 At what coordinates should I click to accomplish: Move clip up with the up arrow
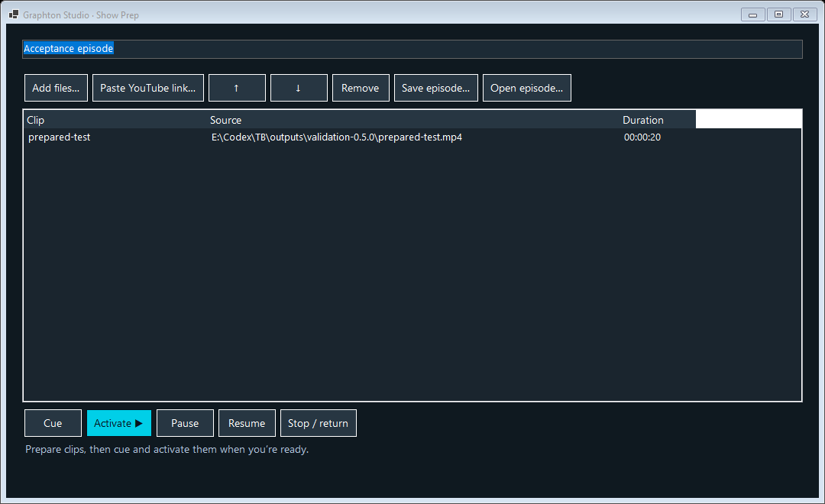[x=237, y=88]
